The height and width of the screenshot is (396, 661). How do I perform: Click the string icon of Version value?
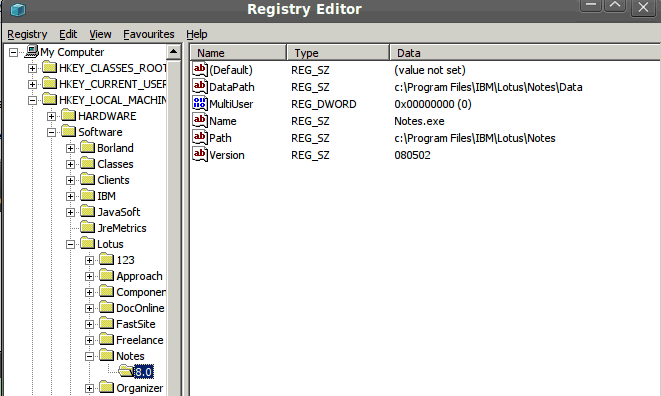coord(200,155)
